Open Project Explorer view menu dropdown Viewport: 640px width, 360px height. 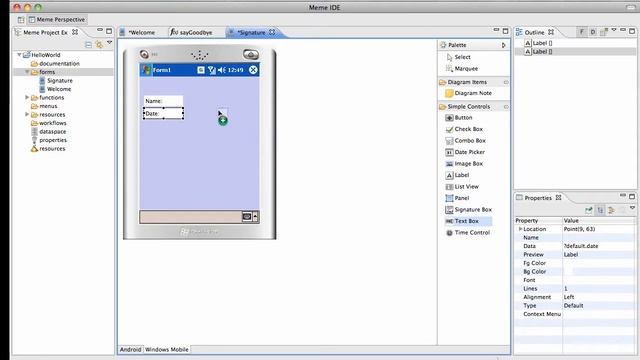(109, 42)
